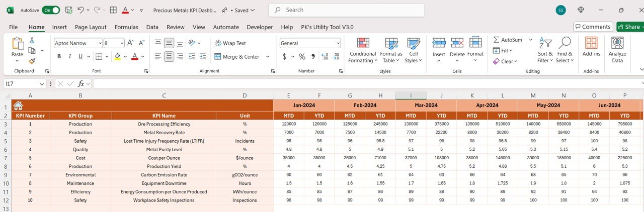This screenshot has height=212, width=644.
Task: Open the Name Box dropdown arrow
Action: [x=42, y=84]
